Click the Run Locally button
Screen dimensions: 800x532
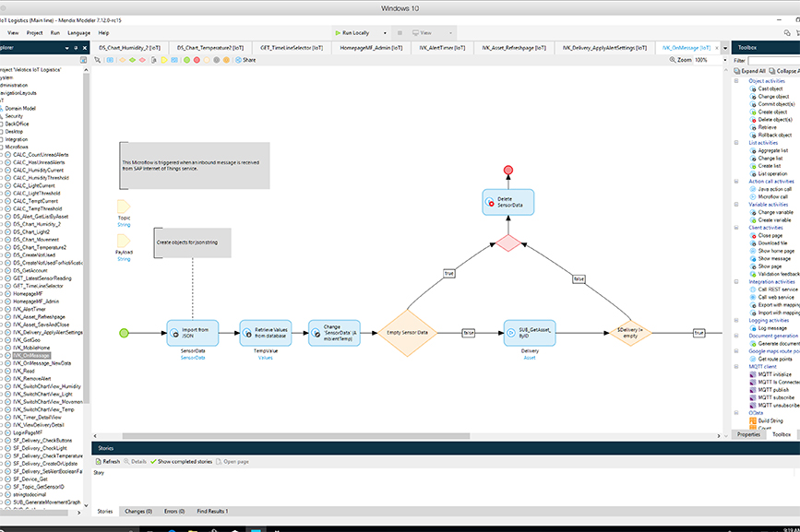point(352,33)
